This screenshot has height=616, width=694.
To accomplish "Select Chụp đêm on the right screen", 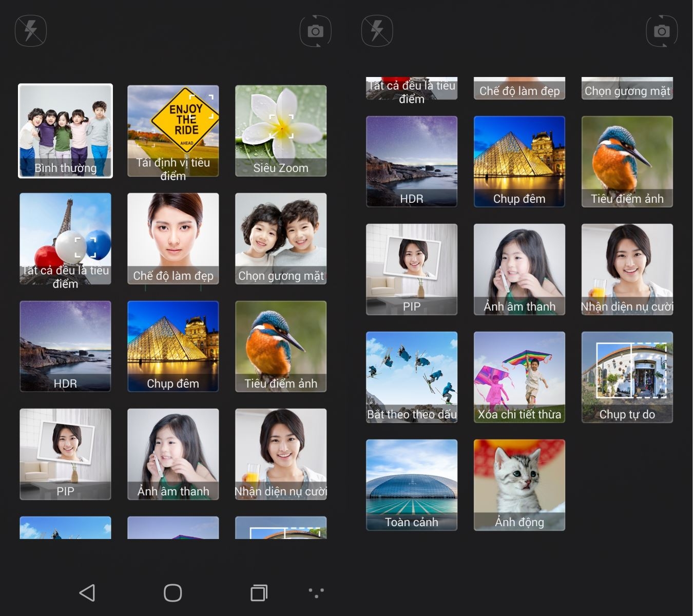I will (519, 162).
